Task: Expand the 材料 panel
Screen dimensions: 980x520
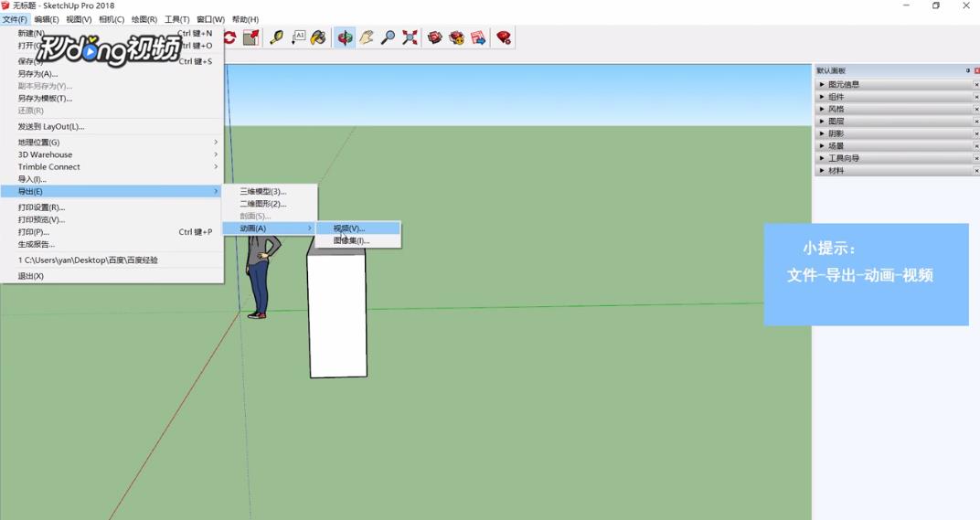Action: pos(822,171)
